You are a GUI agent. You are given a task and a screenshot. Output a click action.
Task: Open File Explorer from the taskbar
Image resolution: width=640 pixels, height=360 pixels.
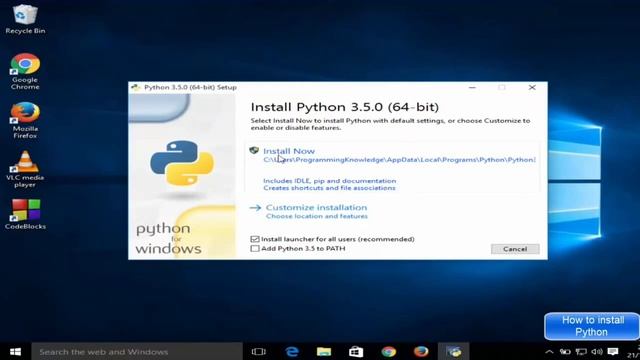(324, 351)
